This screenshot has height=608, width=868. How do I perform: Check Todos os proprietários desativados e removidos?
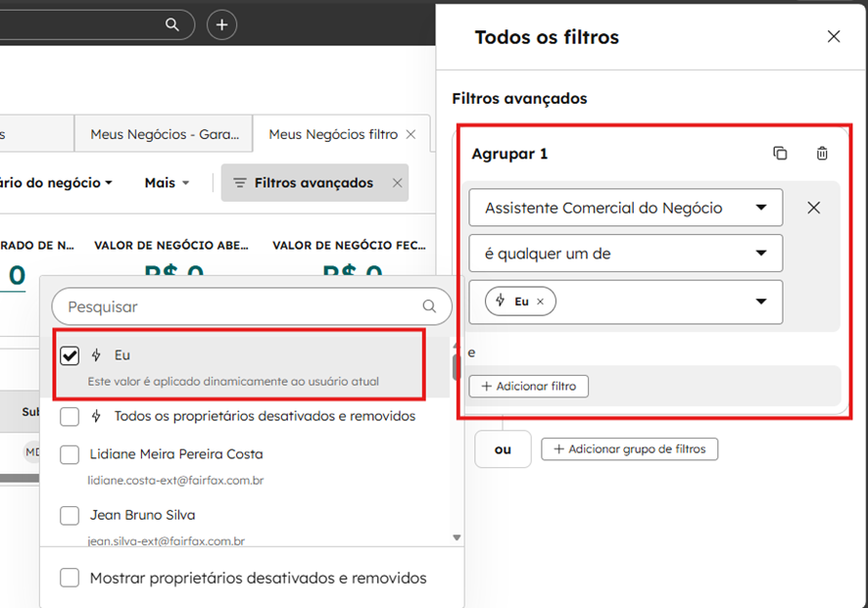pos(70,416)
